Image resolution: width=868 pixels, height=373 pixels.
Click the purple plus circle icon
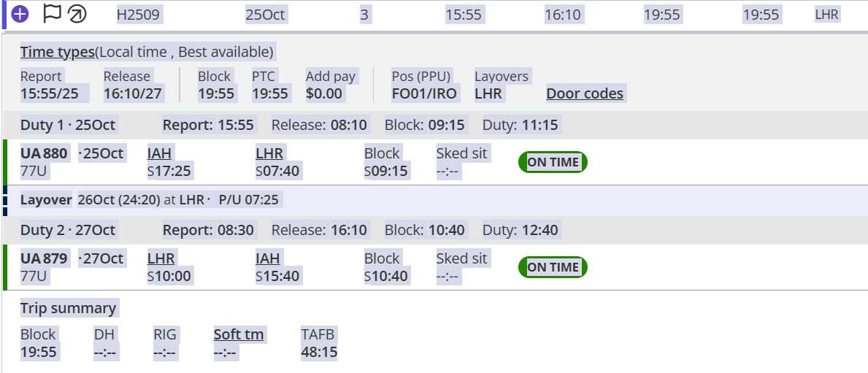20,14
